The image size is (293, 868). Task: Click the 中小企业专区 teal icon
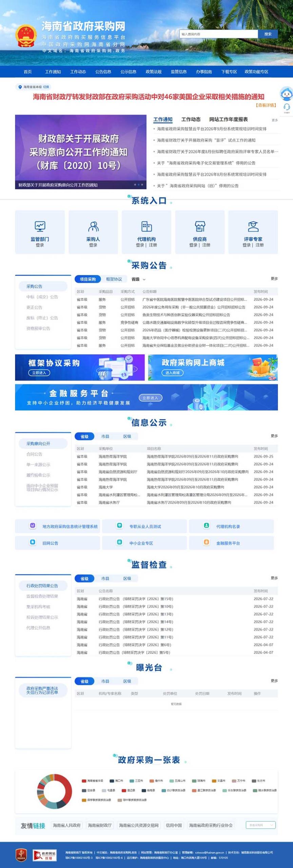[x=119, y=542]
